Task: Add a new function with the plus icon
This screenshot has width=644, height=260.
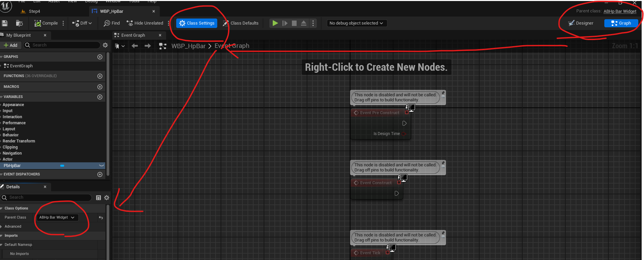Action: click(100, 76)
